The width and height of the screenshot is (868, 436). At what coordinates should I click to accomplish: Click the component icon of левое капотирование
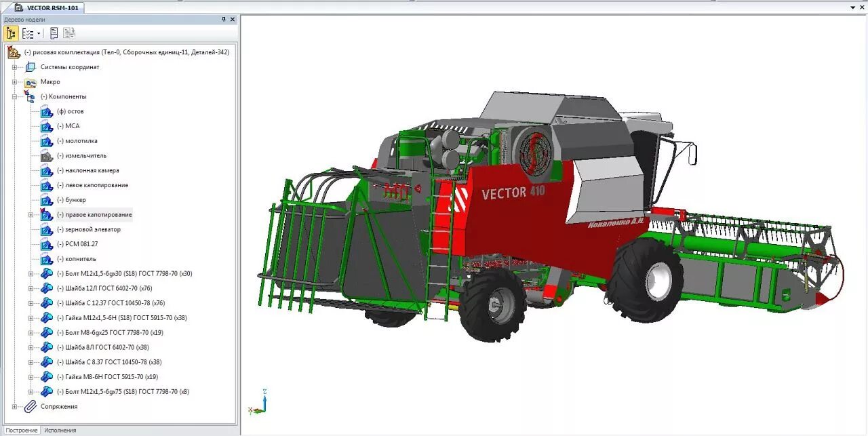tap(47, 185)
